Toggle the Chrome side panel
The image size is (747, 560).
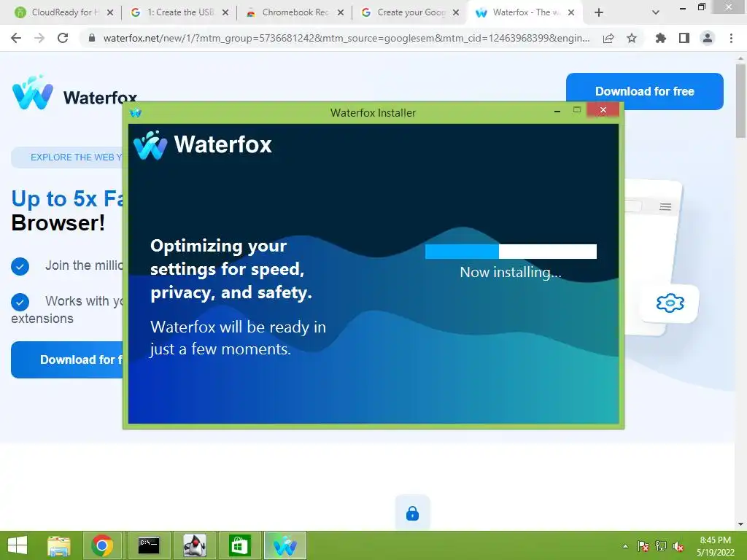(684, 38)
